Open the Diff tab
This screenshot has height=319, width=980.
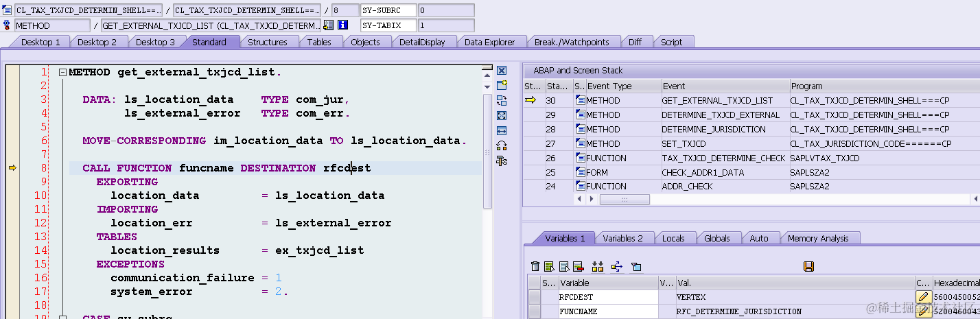click(635, 42)
